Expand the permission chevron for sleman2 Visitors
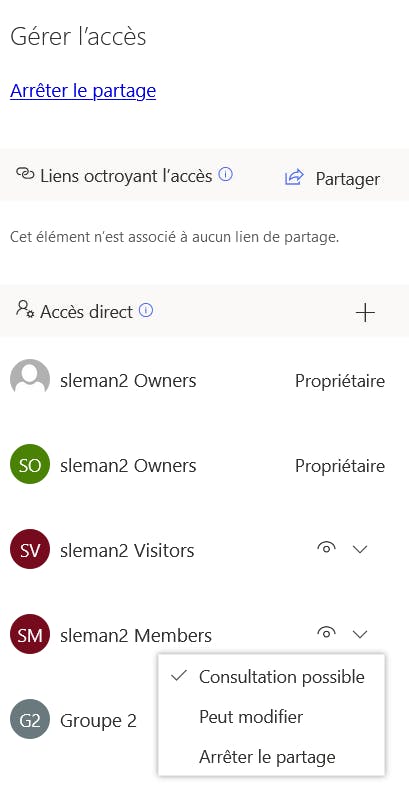This screenshot has width=409, height=796. point(360,549)
